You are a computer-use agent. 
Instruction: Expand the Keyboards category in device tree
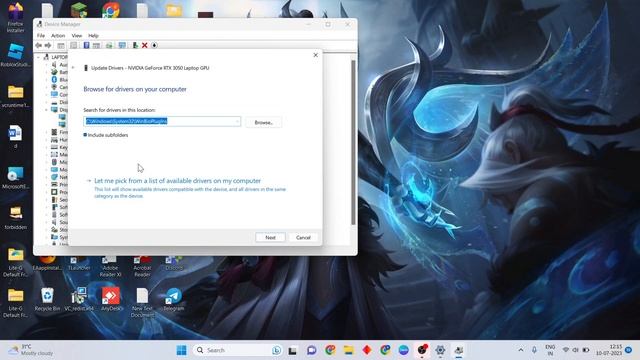point(47,147)
